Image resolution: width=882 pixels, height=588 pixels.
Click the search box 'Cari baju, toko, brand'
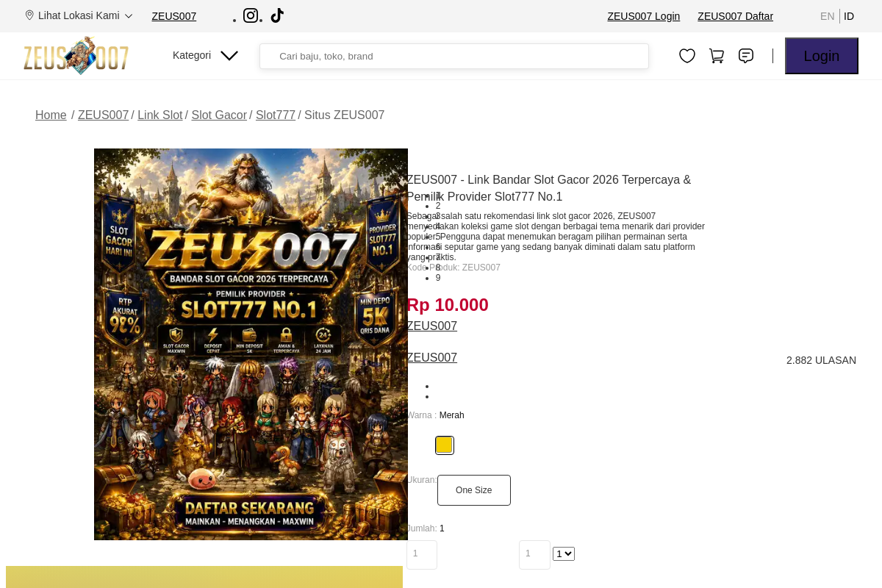pyautogui.click(x=454, y=57)
